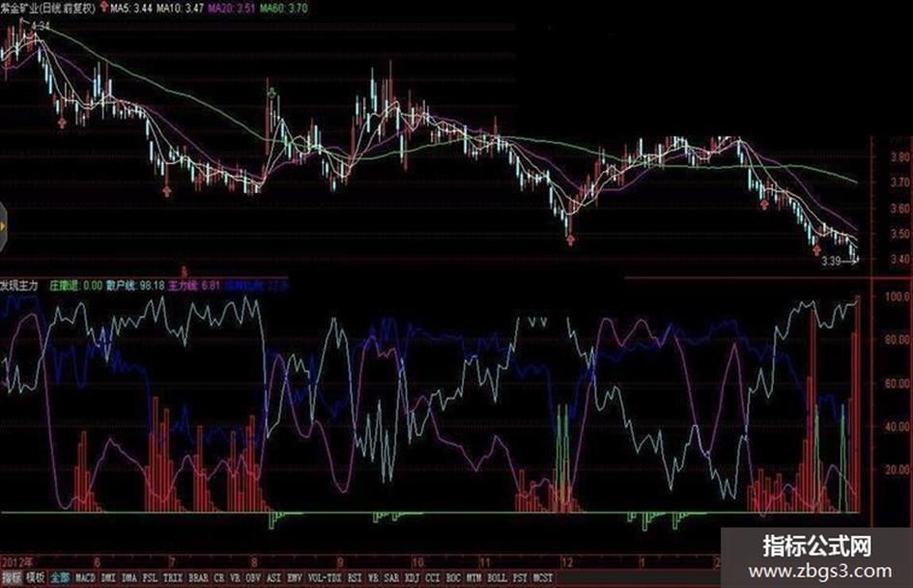
Task: Click the 4.34 high price marker
Action: 41,26
